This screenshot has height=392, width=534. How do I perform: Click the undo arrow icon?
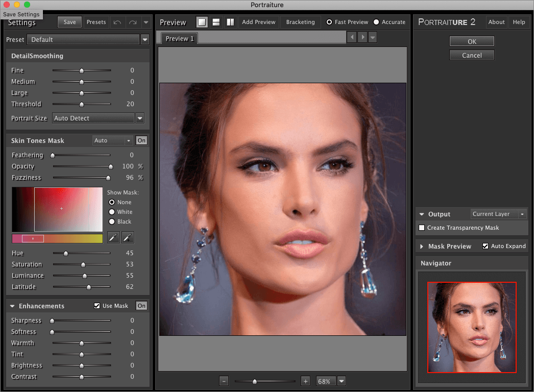click(118, 22)
